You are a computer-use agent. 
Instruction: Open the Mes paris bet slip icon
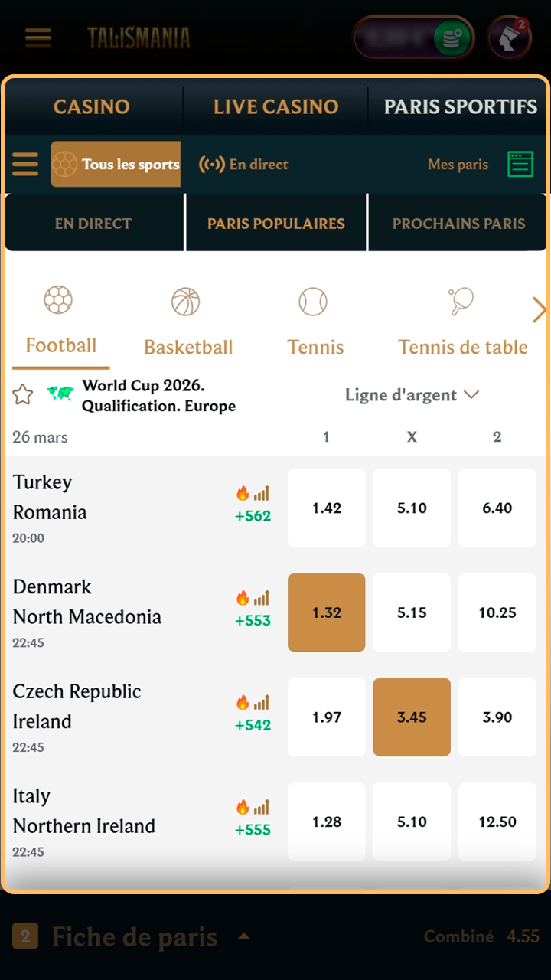point(520,164)
